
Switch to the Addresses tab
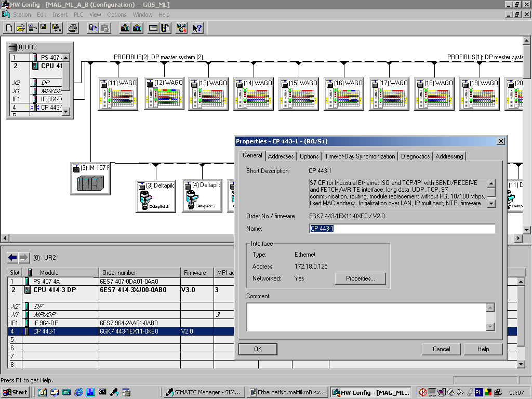[281, 156]
